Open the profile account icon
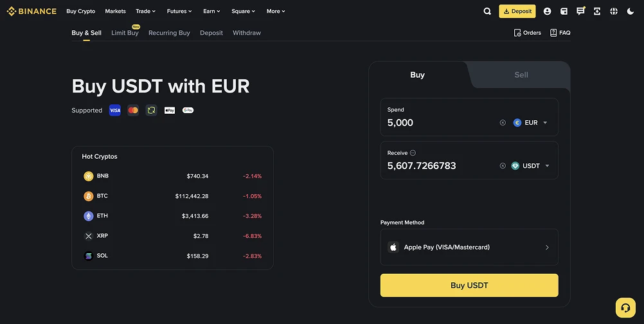 (547, 11)
